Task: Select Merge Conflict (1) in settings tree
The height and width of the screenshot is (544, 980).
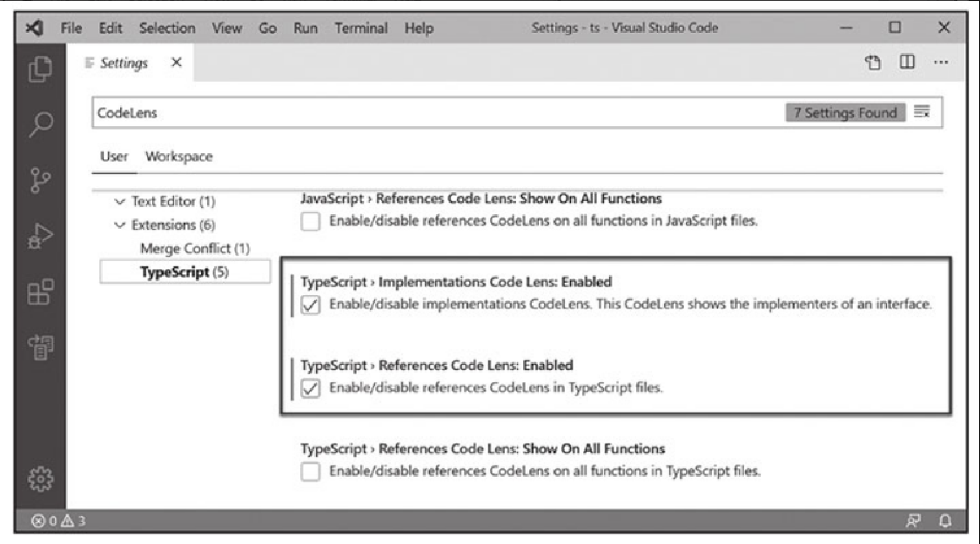Action: point(194,248)
